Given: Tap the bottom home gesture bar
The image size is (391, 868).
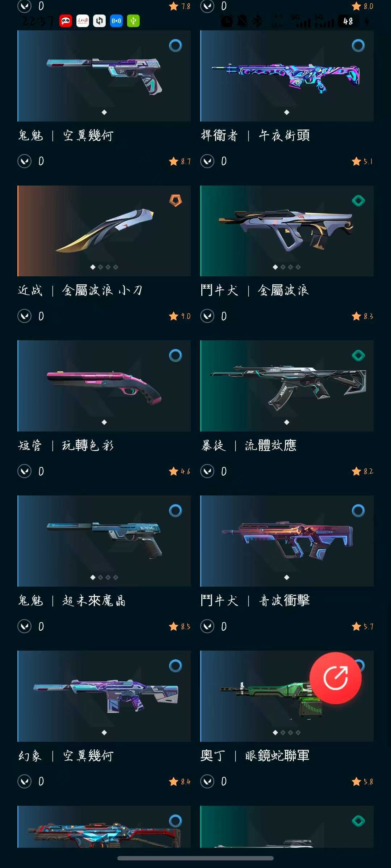Looking at the screenshot, I should click(195, 858).
